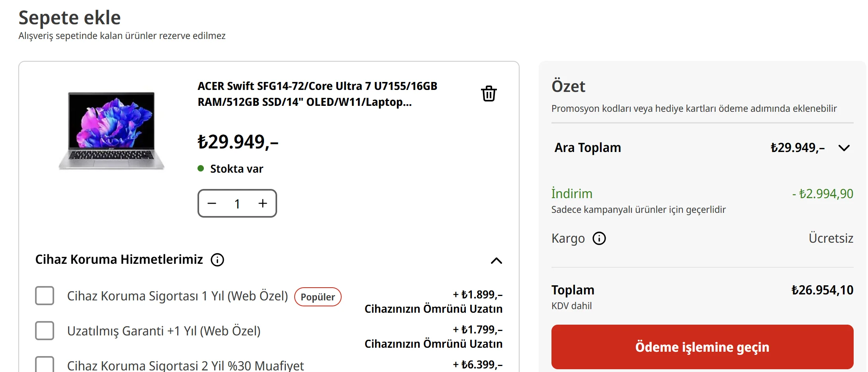Collapse Cihaz Koruma Hizmetlerimiz section chevron
The image size is (868, 372).
coord(496,261)
